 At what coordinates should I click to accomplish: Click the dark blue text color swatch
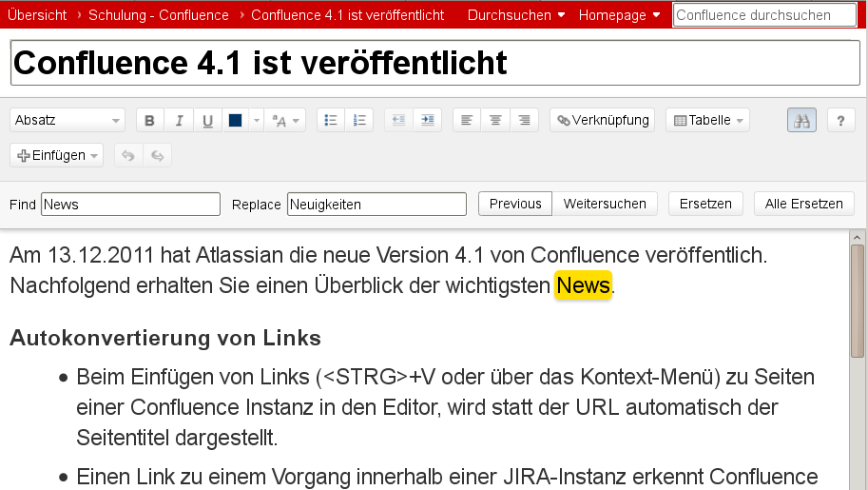tap(235, 120)
